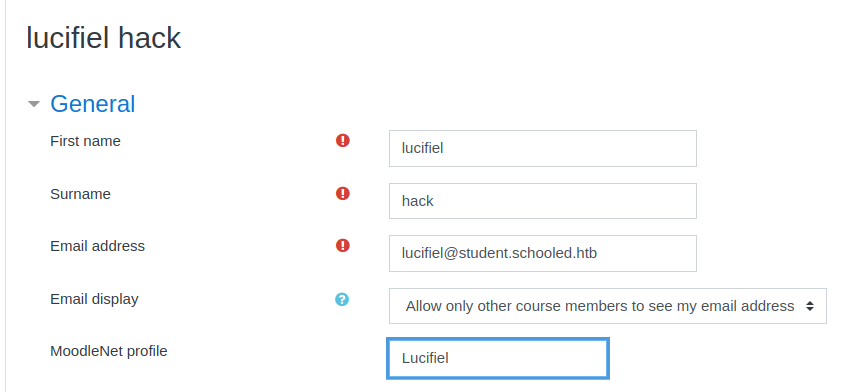Collapse General section using the triangle arrow
Image resolution: width=862 pixels, height=392 pixels.
pos(34,104)
